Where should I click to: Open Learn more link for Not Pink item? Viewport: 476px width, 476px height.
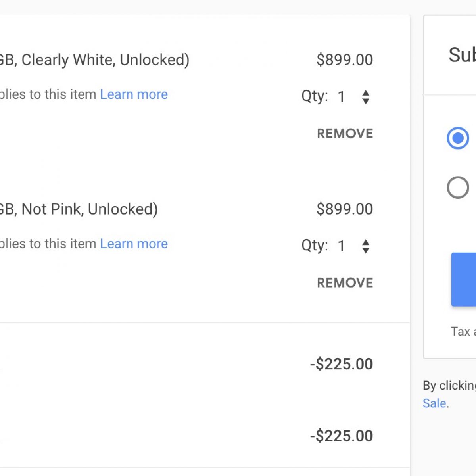tap(134, 244)
